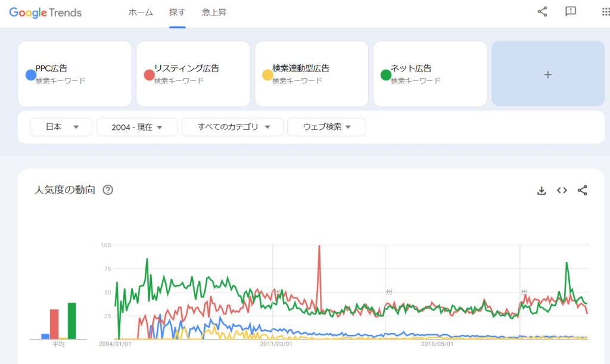
Task: Click the Google Trends logo
Action: click(45, 13)
